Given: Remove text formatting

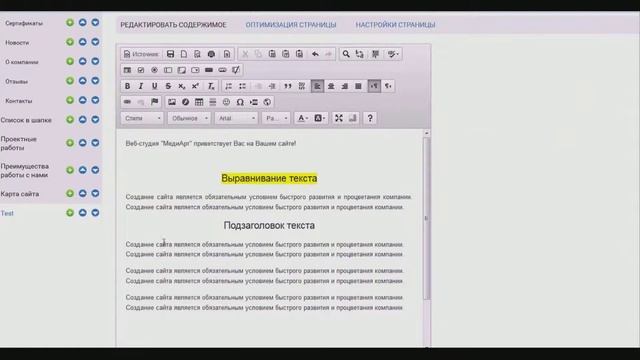Looking at the screenshot, I should (x=211, y=86).
